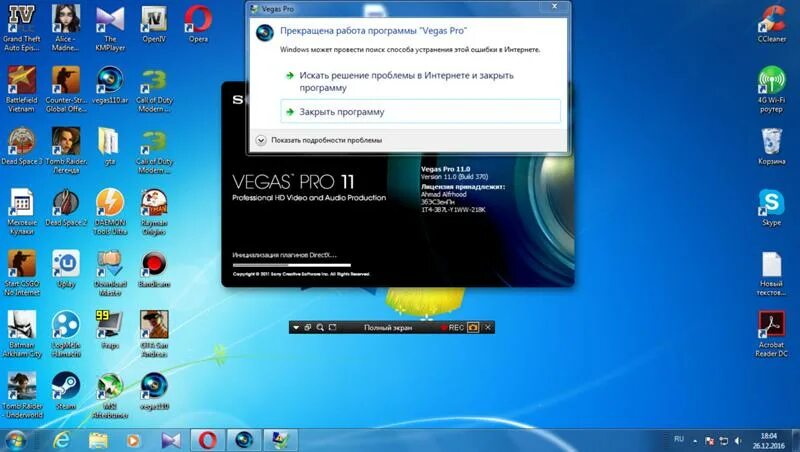This screenshot has width=800, height=452.
Task: Select Bandicam desktop shortcut
Action: point(154,268)
